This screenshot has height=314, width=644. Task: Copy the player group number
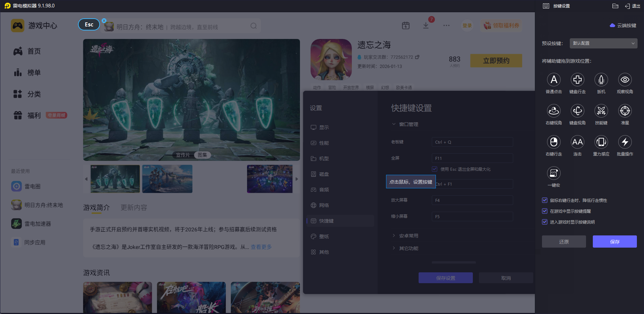click(417, 57)
